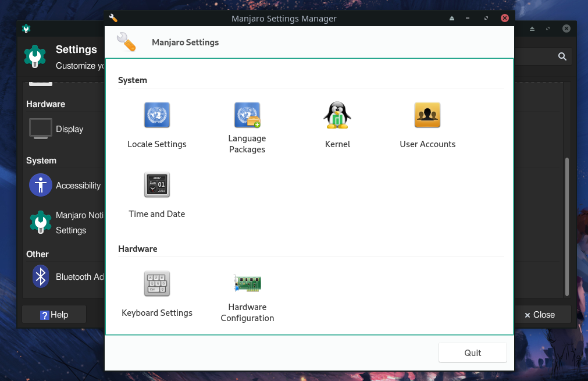This screenshot has height=381, width=588.
Task: Click the shade button on background Settings window titlebar
Action: (x=532, y=29)
